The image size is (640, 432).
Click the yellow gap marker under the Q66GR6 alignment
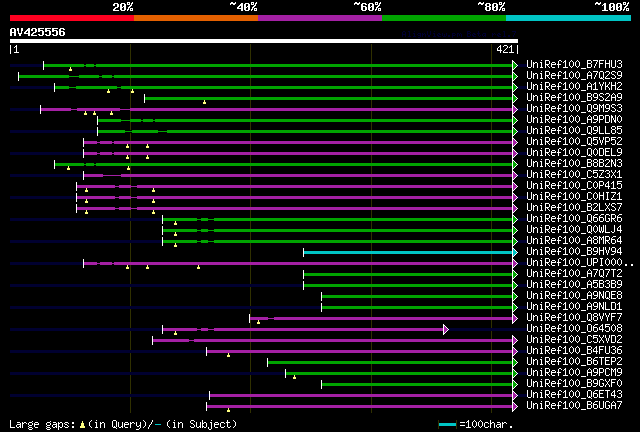tap(176, 223)
